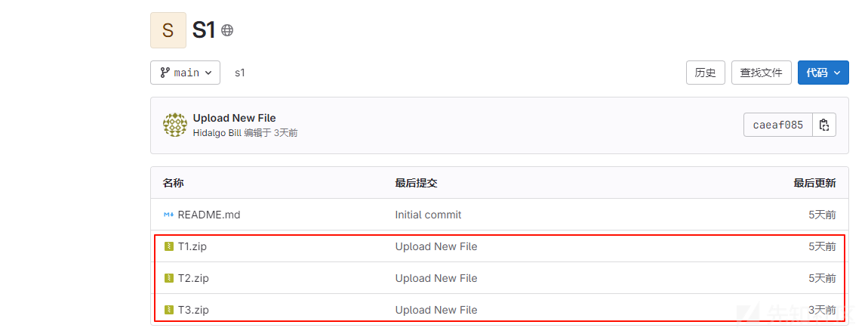Click the 历史 button
The image size is (868, 331).
click(x=705, y=73)
